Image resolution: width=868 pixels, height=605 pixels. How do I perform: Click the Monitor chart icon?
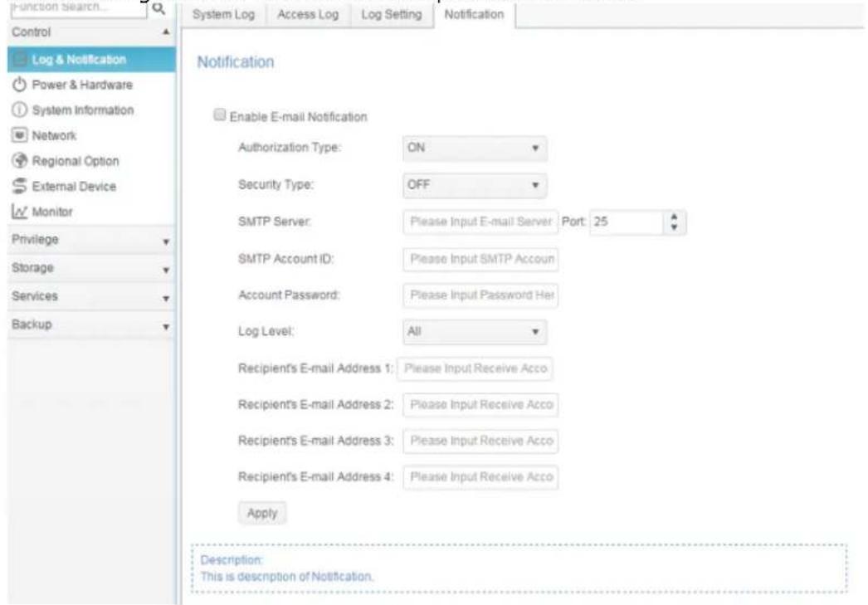click(19, 212)
